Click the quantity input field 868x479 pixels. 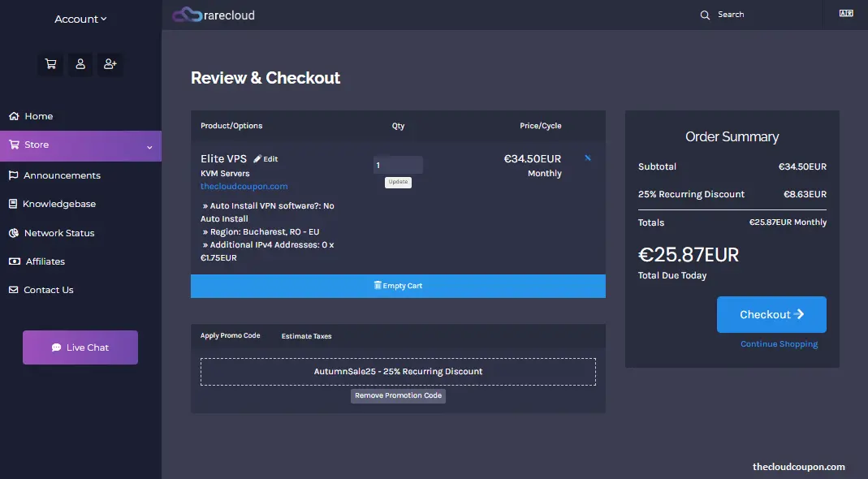point(398,164)
